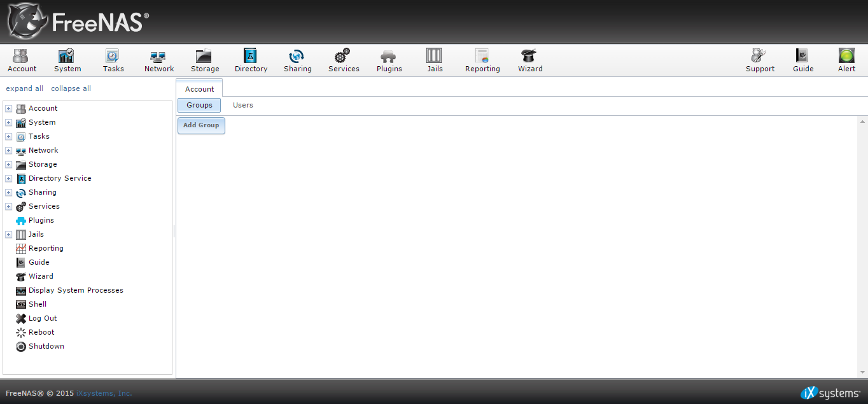Expand the Tasks tree node
Viewport: 868px width, 404px height.
9,136
